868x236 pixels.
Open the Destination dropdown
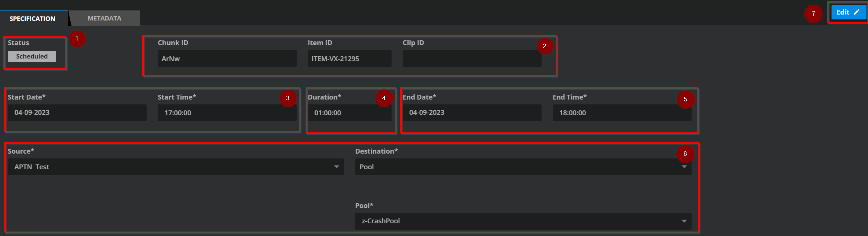(523, 167)
